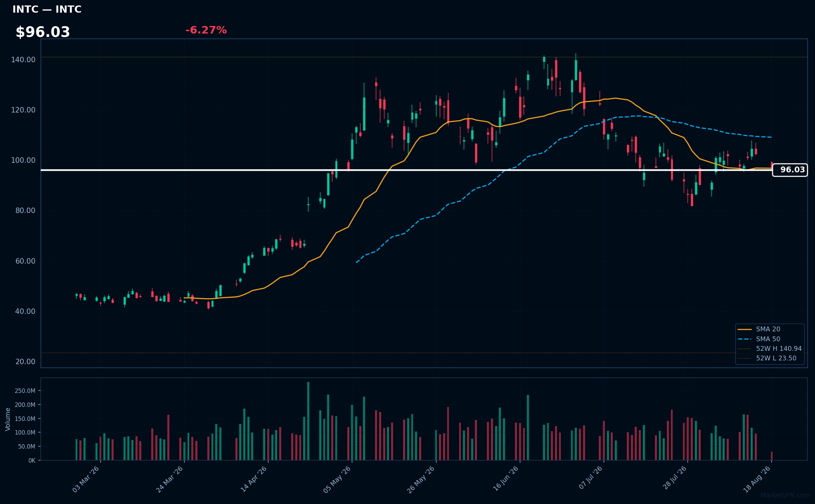Click the 100.00 price axis label
The image size is (815, 504).
23,160
